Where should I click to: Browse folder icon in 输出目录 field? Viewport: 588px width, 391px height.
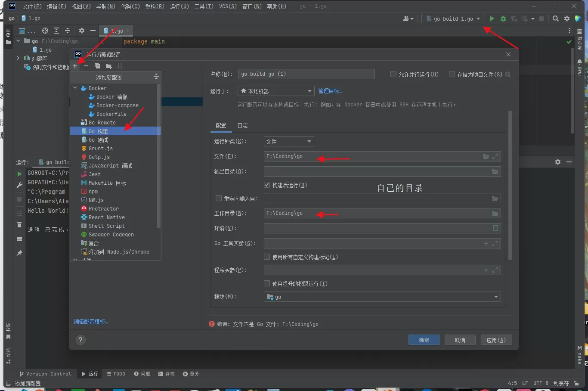[495, 172]
